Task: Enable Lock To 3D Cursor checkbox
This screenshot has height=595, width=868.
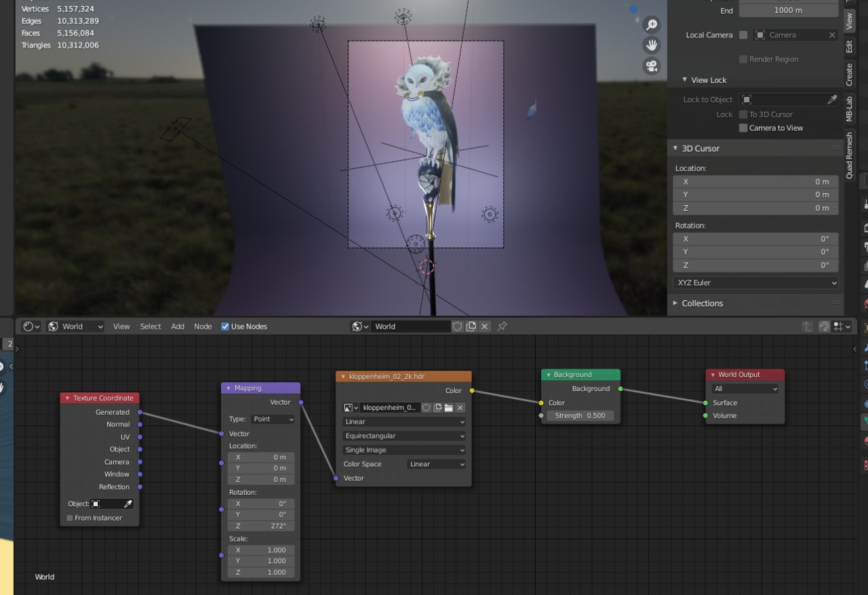Action: coord(743,115)
